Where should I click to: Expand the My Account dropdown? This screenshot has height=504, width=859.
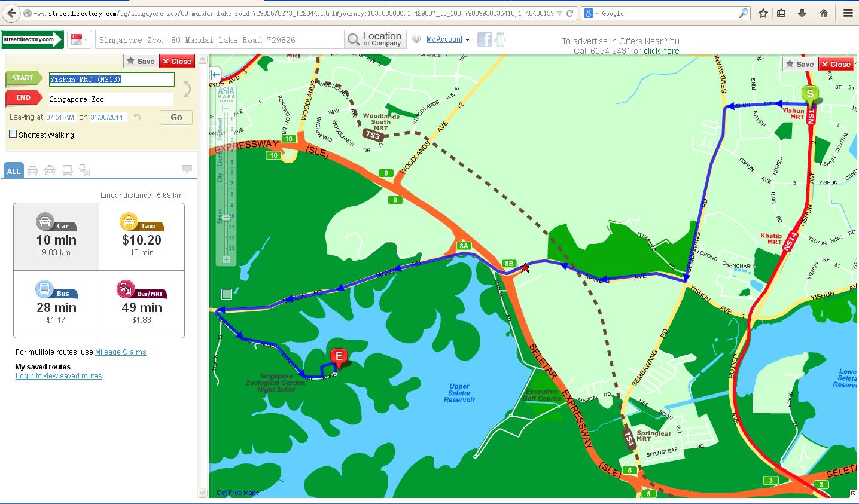[x=447, y=39]
